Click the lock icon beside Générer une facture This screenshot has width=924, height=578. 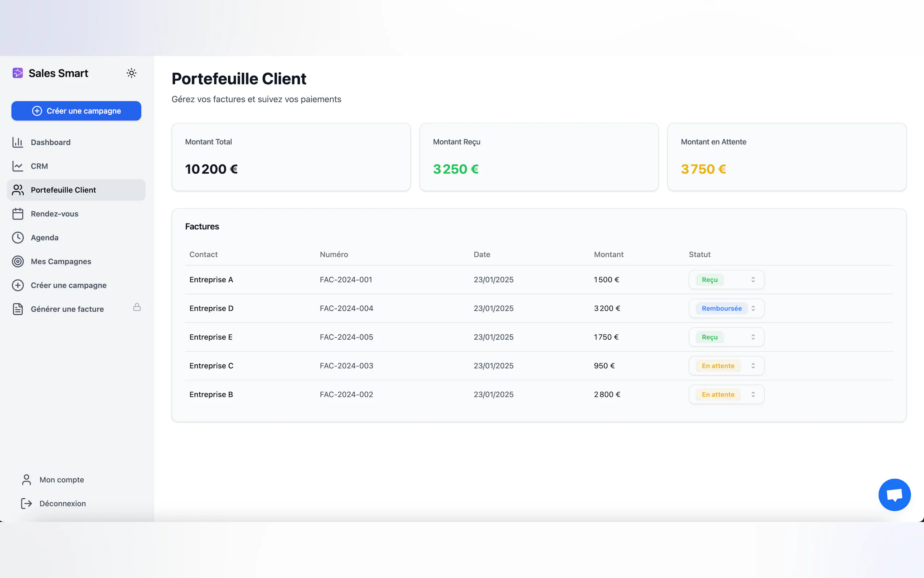click(137, 307)
